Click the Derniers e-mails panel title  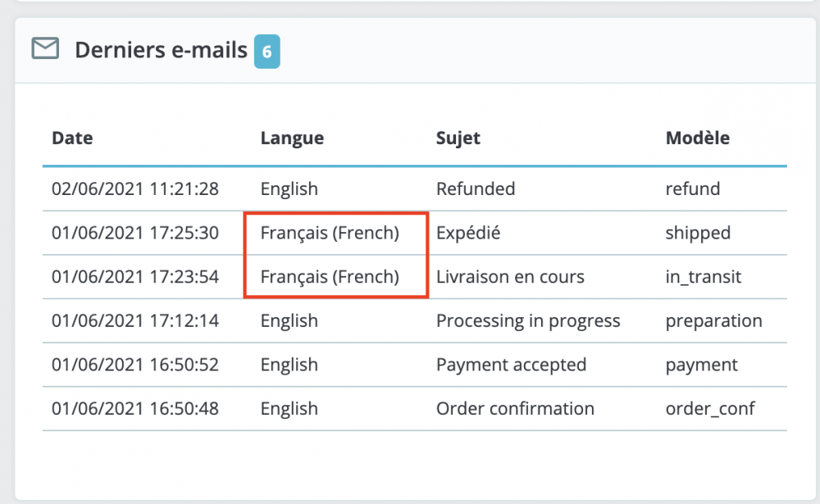tap(161, 50)
